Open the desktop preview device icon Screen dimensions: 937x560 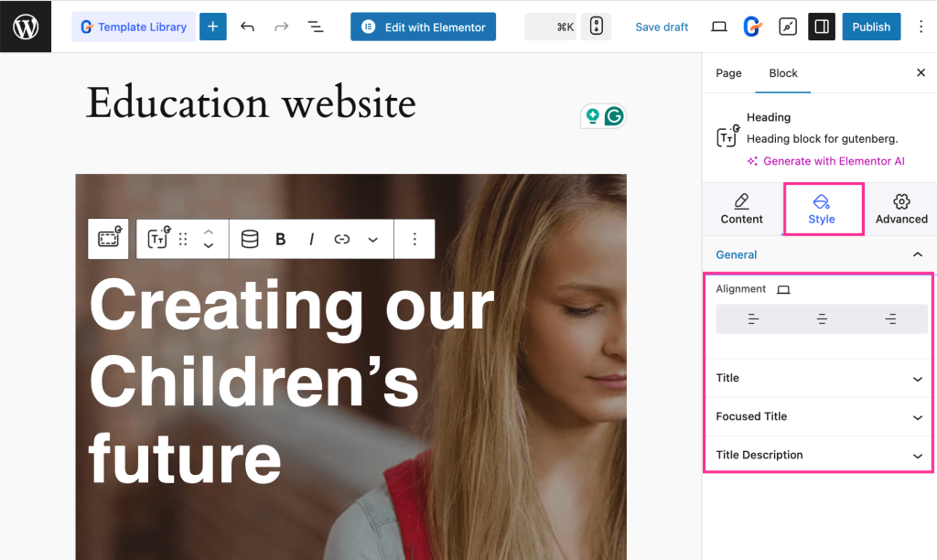click(719, 27)
